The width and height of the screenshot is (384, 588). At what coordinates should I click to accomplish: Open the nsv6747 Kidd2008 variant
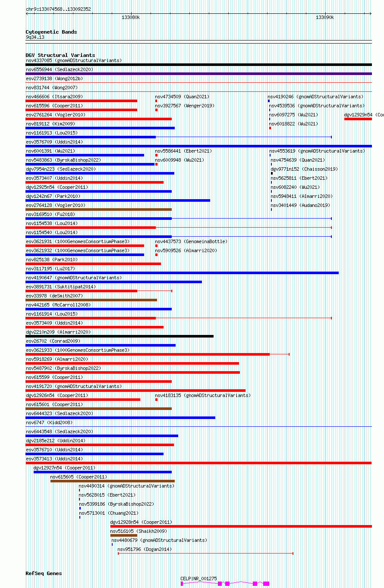pos(49,422)
